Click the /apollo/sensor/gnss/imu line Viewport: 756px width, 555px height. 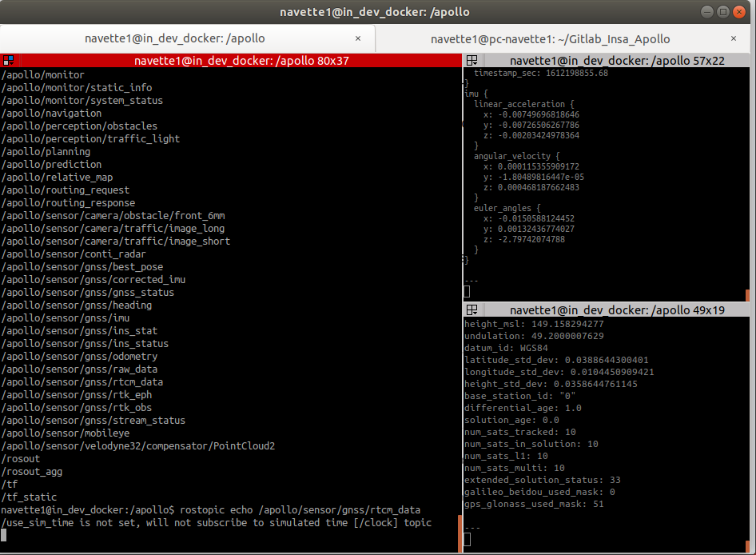pos(65,318)
